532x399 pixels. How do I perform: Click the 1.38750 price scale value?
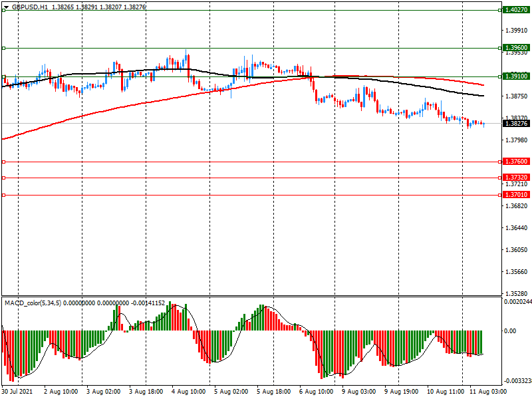517,96
